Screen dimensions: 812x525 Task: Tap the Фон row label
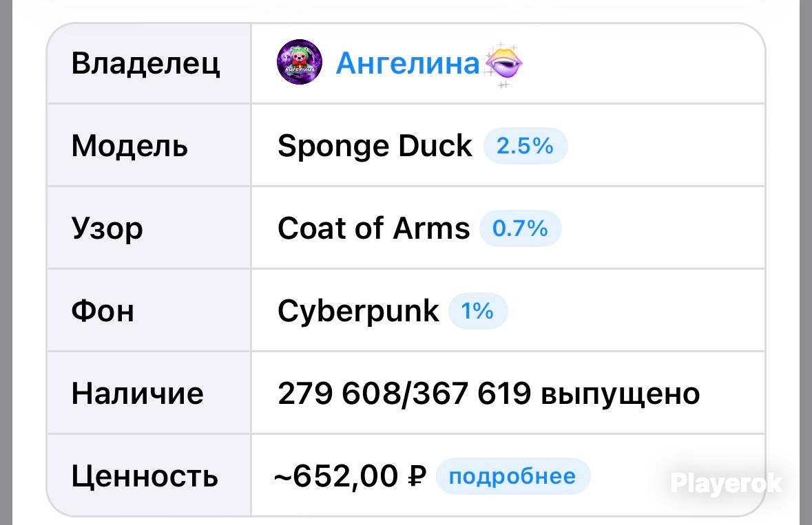(103, 311)
